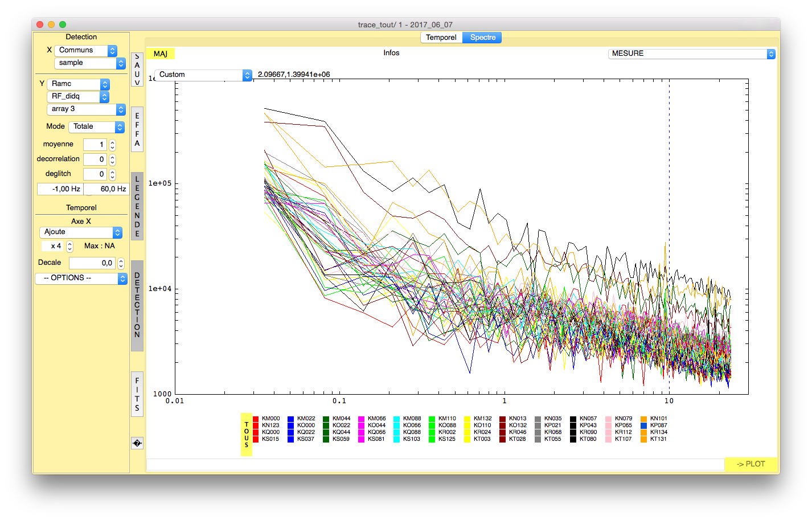The image size is (812, 520).
Task: Click the deglitch stepper arrows
Action: click(x=112, y=174)
